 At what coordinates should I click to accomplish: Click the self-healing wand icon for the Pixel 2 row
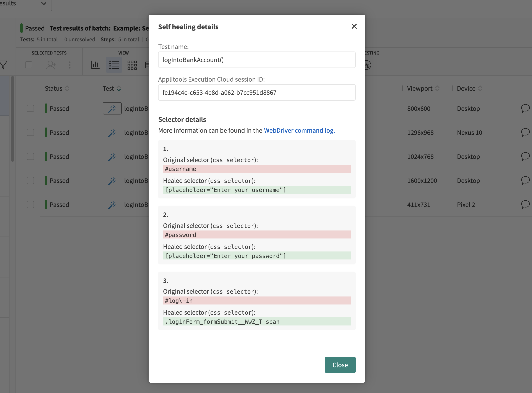click(x=112, y=205)
